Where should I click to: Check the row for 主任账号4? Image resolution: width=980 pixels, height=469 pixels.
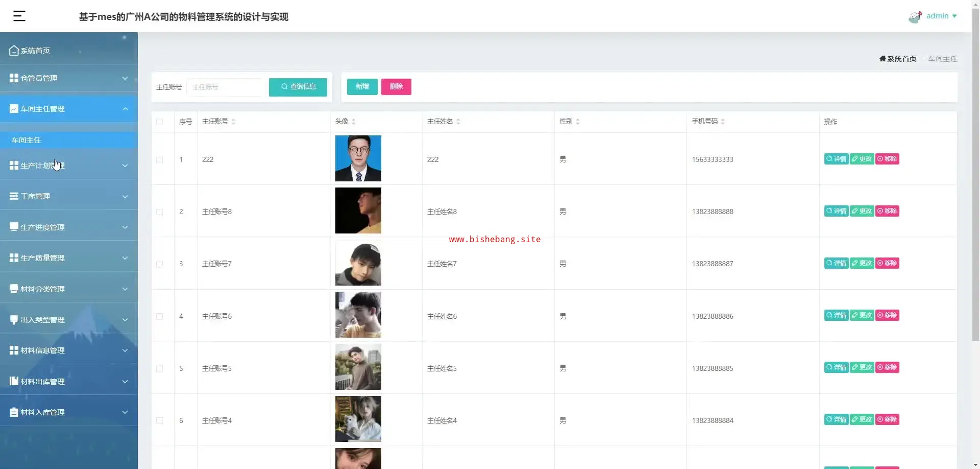[160, 421]
